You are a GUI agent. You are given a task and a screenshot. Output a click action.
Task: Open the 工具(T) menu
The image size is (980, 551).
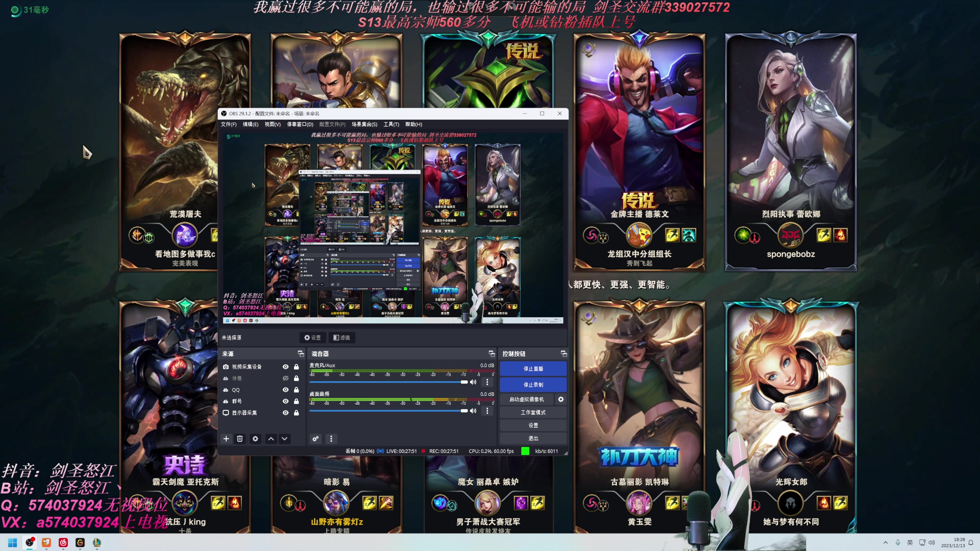(391, 124)
